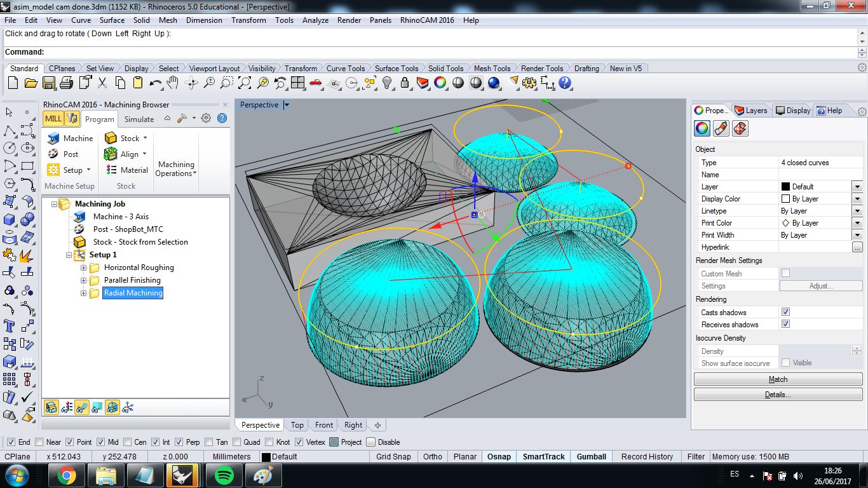Open the Print Width dropdown
868x488 pixels.
tap(857, 235)
